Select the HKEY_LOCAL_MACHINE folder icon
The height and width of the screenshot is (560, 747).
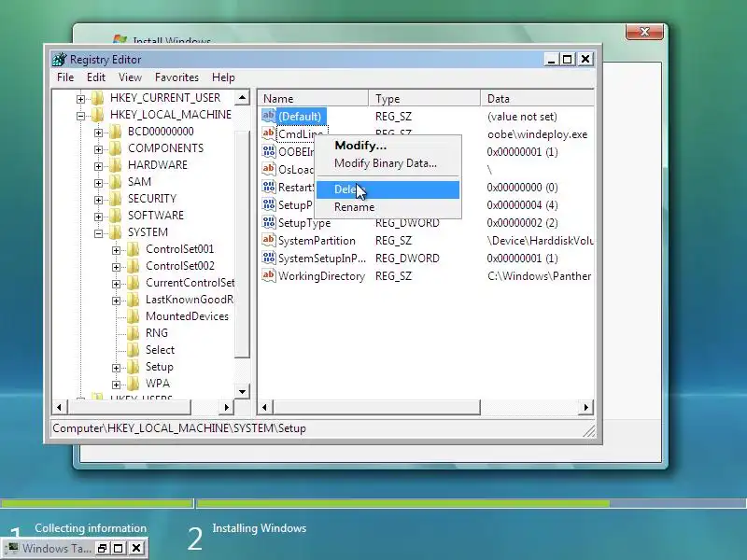click(98, 115)
